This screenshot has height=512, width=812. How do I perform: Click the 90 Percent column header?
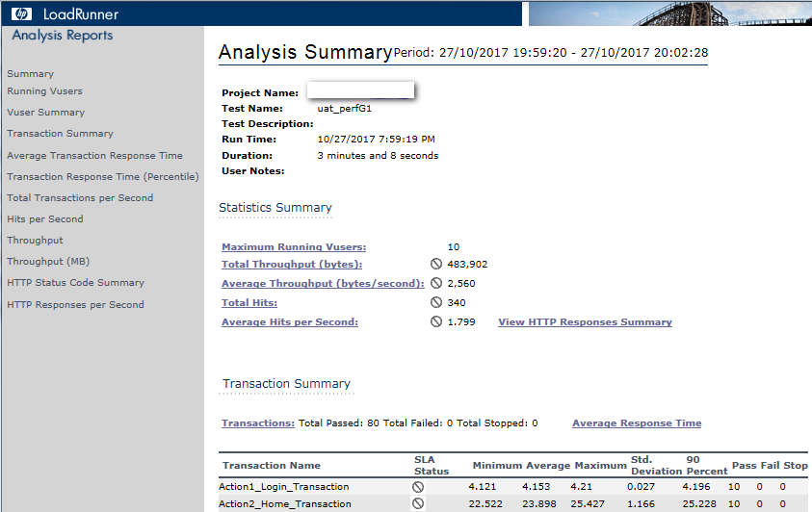(x=707, y=466)
